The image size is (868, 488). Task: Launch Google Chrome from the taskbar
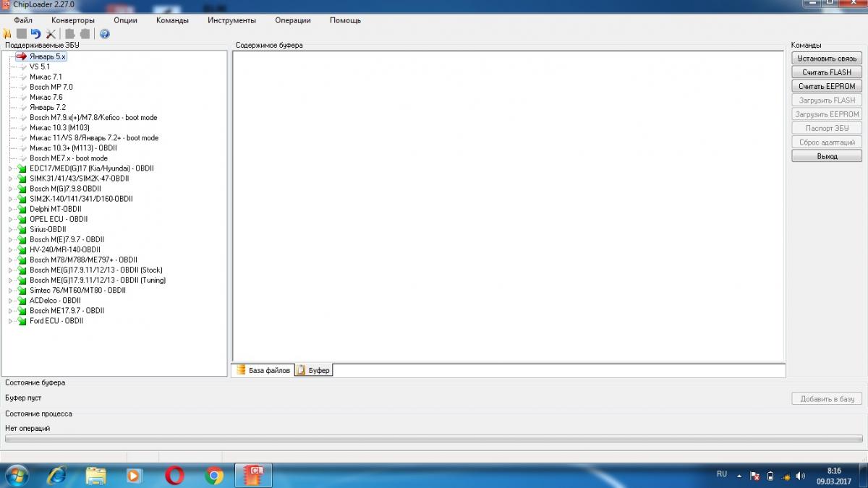coord(213,475)
